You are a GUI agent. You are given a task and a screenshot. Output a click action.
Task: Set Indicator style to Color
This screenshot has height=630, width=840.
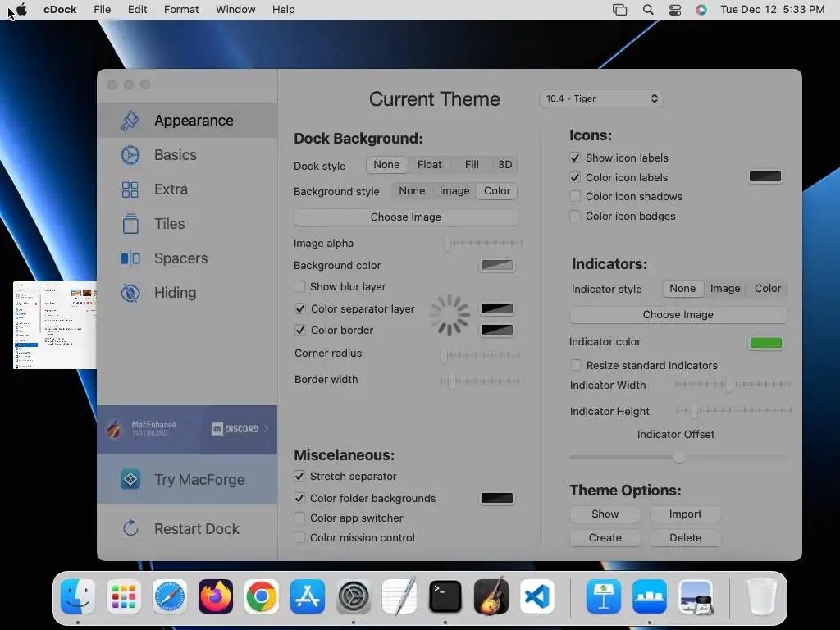(x=768, y=289)
